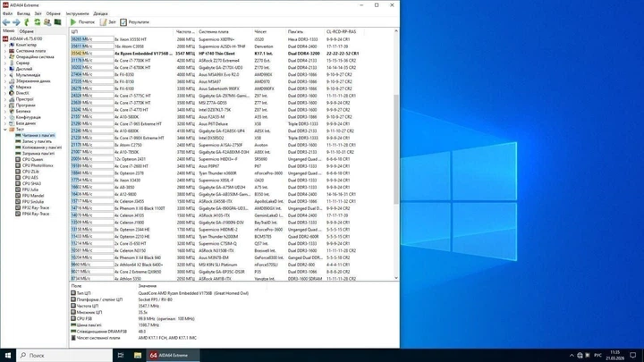
Task: Click the green up-level arrow icon
Action: point(27,22)
